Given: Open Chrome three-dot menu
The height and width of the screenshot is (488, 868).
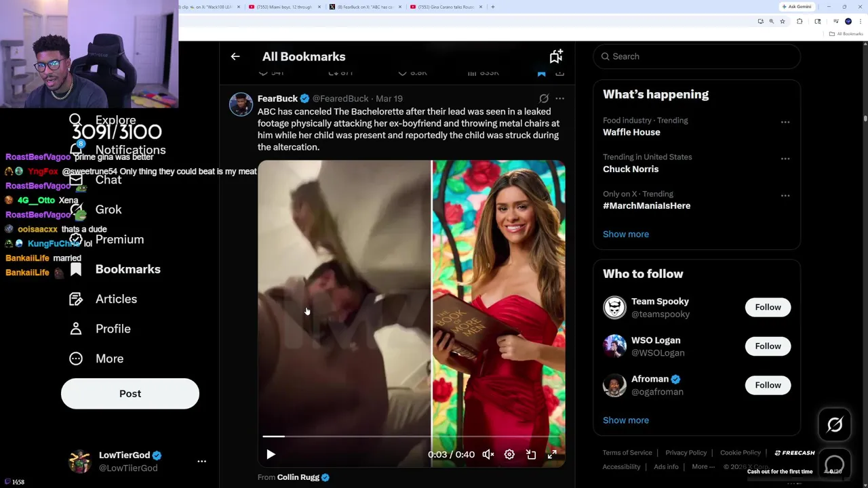Looking at the screenshot, I should click(861, 22).
